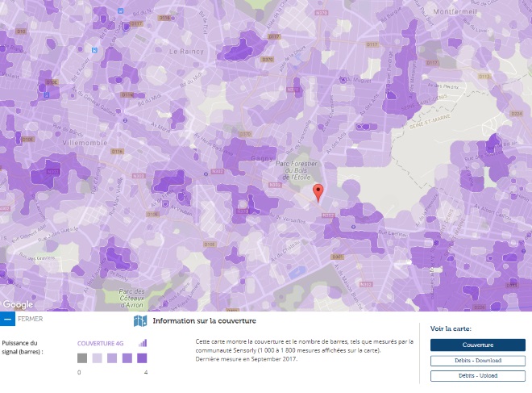Select the Couverture map view button
The image size is (532, 393).
[478, 345]
